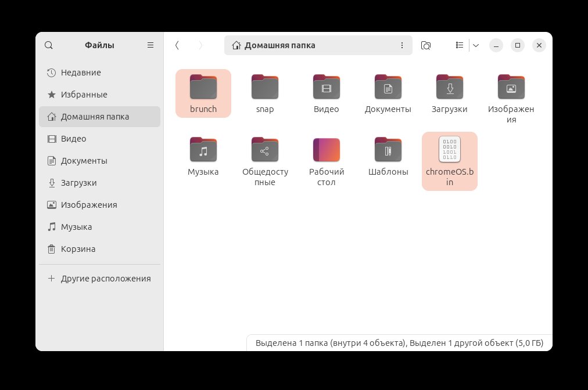Go to Избранные in the sidebar
Image resolution: width=588 pixels, height=390 pixels.
[84, 95]
